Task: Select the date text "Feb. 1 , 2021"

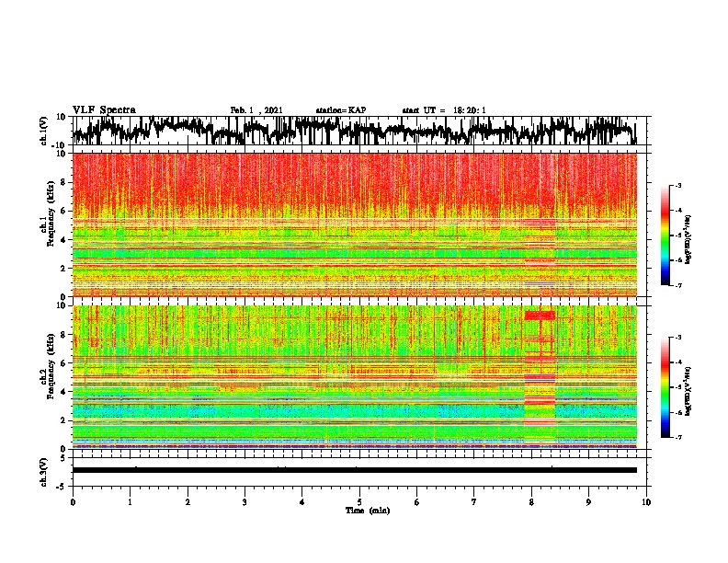Action: [256, 110]
